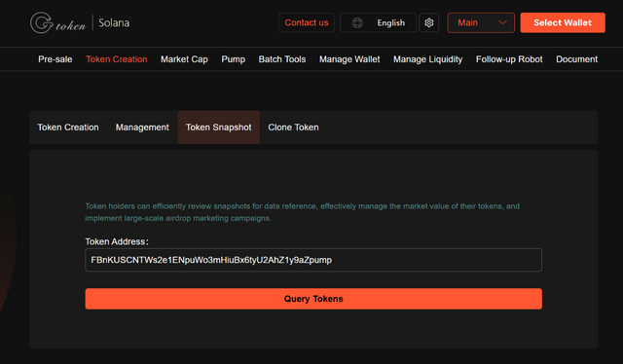
Task: Open Manage Liquidity menu
Action: coord(428,59)
